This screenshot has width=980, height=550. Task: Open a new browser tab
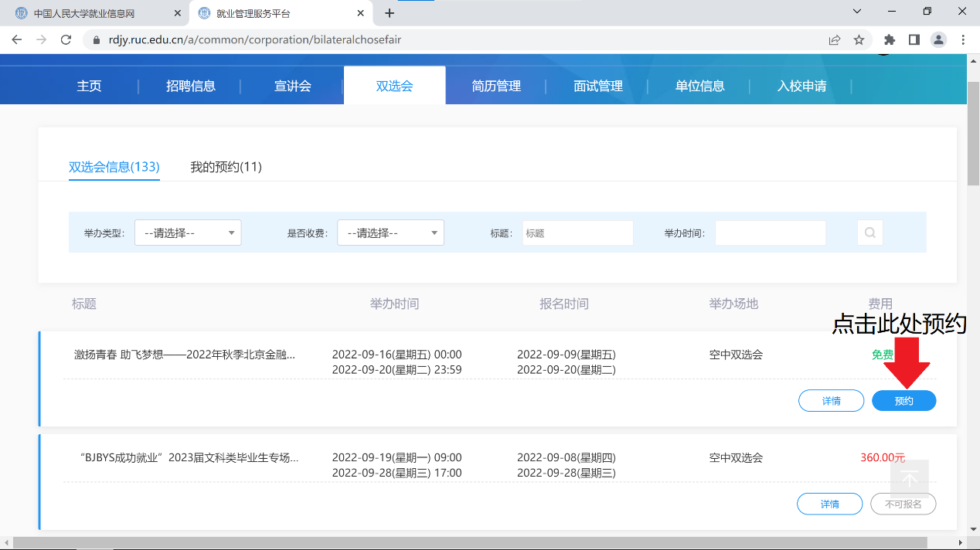pyautogui.click(x=390, y=13)
